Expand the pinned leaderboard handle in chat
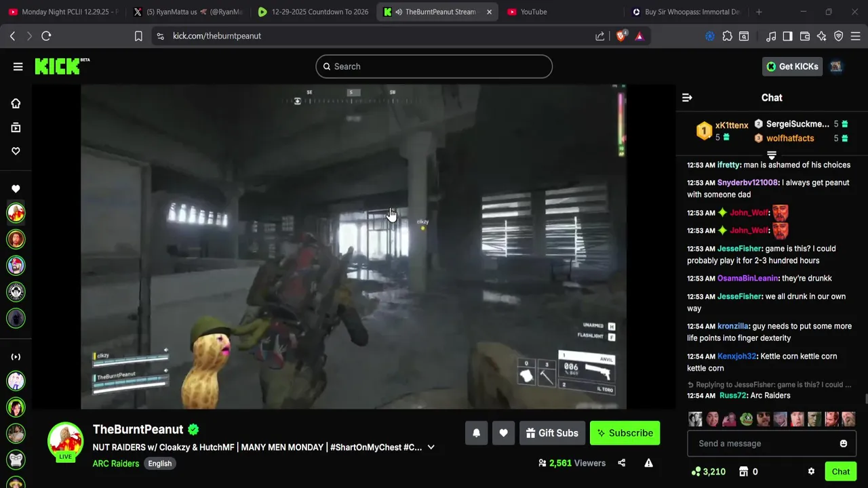This screenshot has width=868, height=488. 772,155
